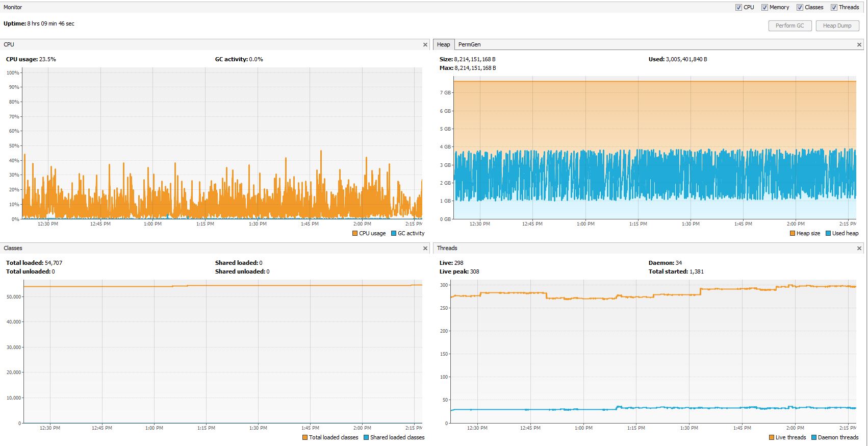Close the Classes panel
This screenshot has height=446, width=868.
pyautogui.click(x=425, y=249)
